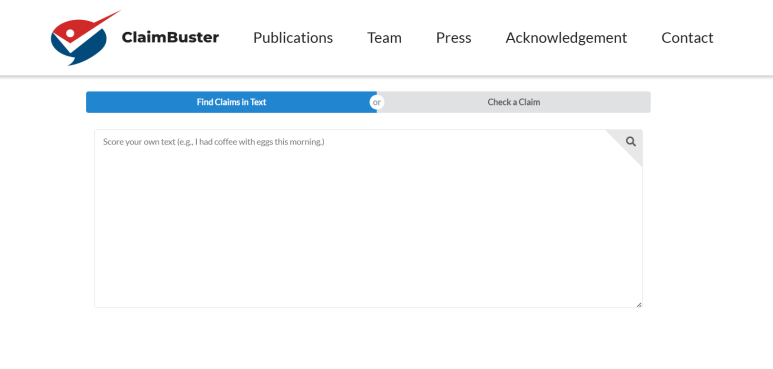Click the magnifier search icon in the text box
The width and height of the screenshot is (773, 369).
631,142
